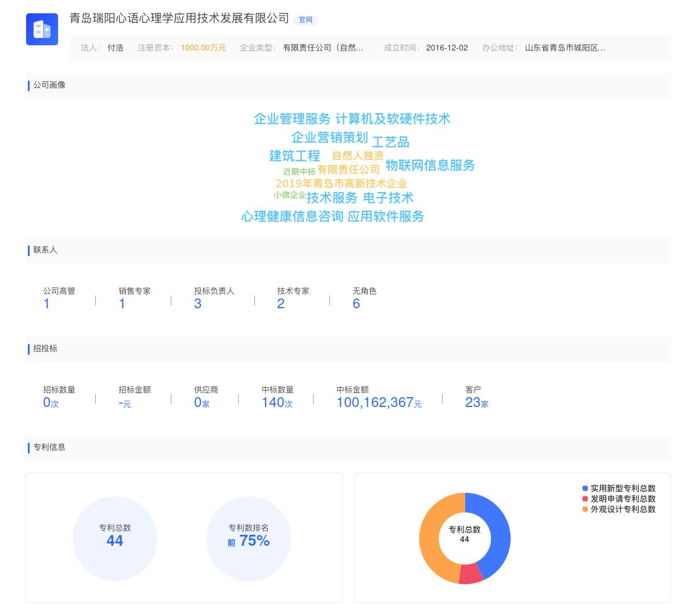Select word cloud tag 企业管理服务

coord(292,119)
